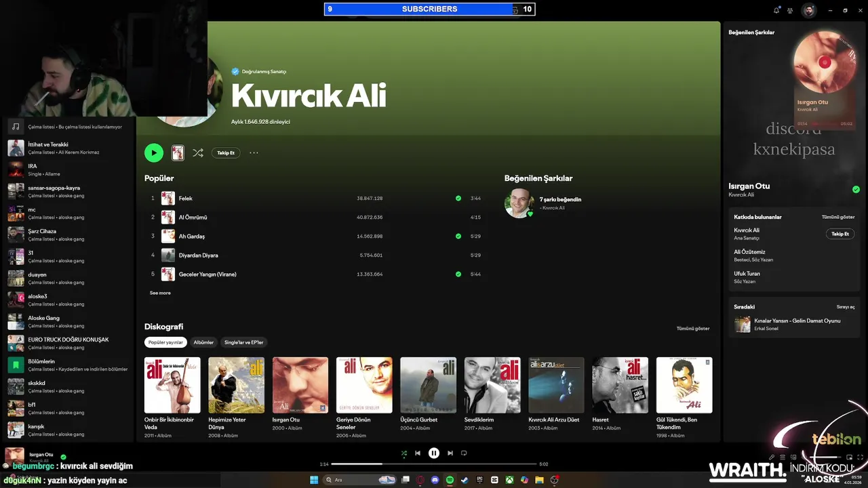Open the IRA single in the sidebar

(68, 170)
